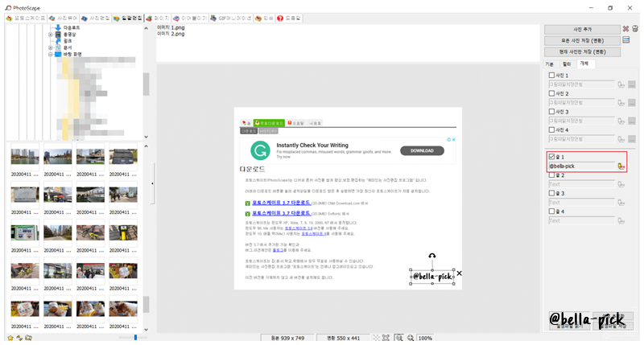Select 이미지 1.png in the file list
This screenshot has height=345, width=644.
coord(171,27)
